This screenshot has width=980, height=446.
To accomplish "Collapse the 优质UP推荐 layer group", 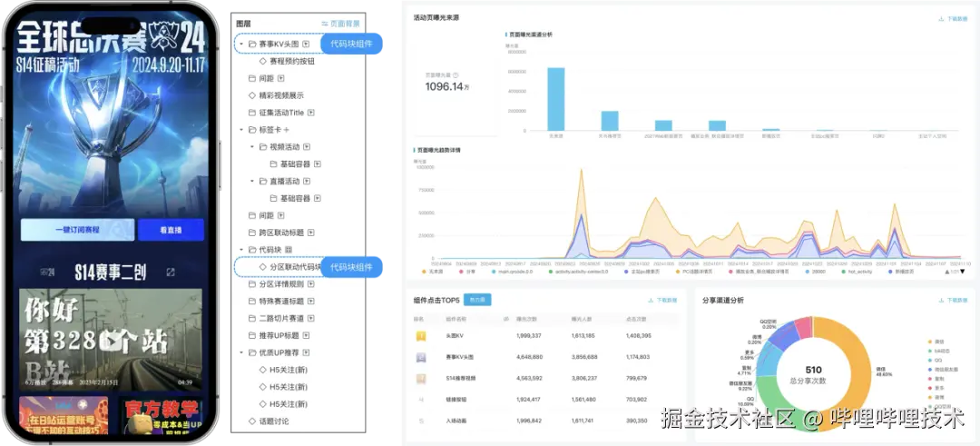I will tap(242, 352).
